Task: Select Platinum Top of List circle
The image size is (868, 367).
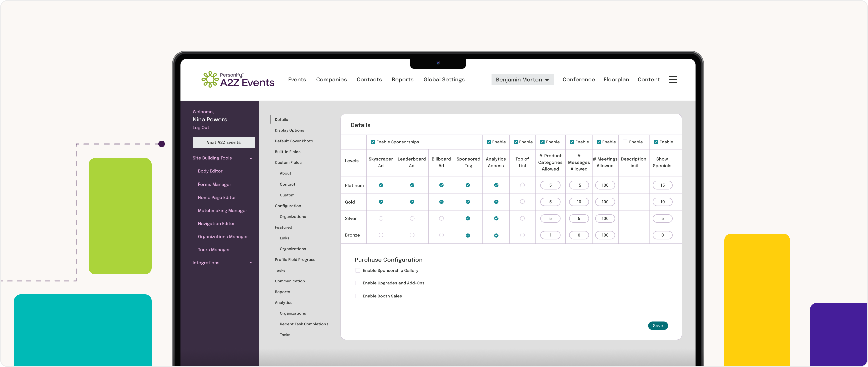Action: [522, 185]
